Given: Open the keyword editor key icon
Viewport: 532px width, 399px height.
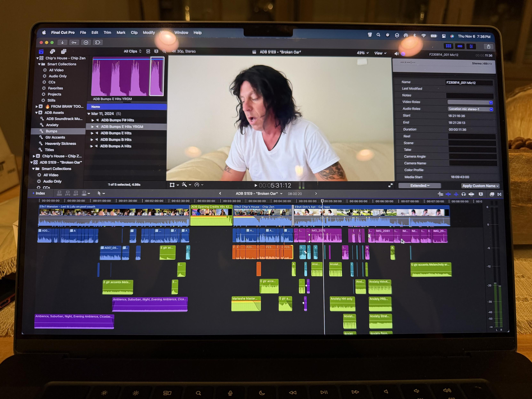Looking at the screenshot, I should [x=74, y=43].
